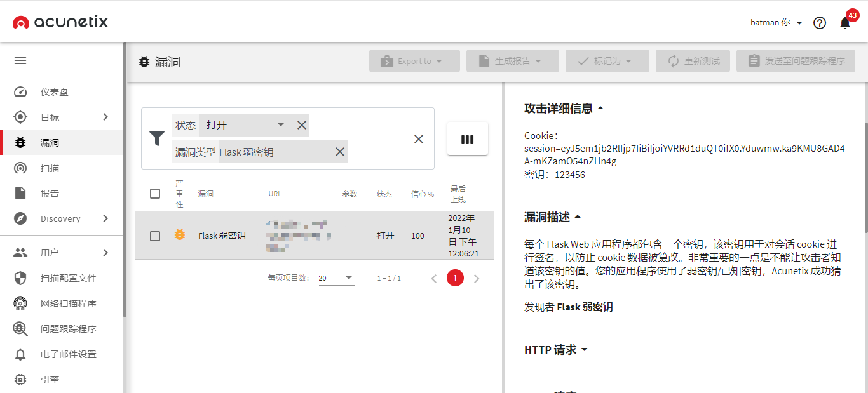868x393 pixels.
Task: Click the dashboard gauge icon
Action: click(20, 92)
